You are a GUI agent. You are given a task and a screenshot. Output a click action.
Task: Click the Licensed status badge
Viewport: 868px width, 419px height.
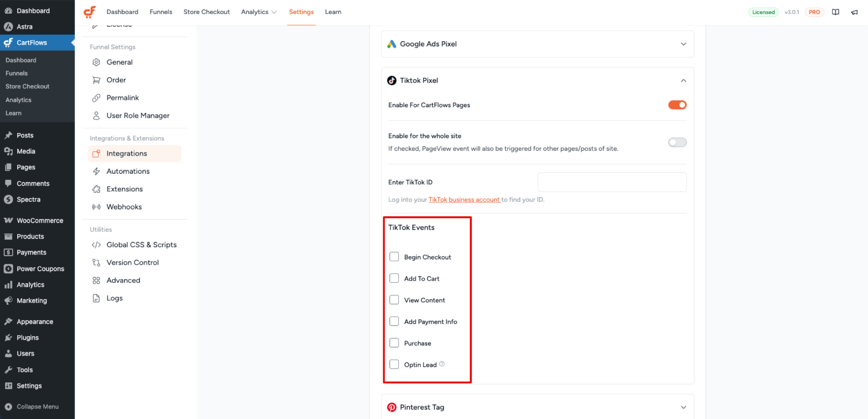click(764, 12)
